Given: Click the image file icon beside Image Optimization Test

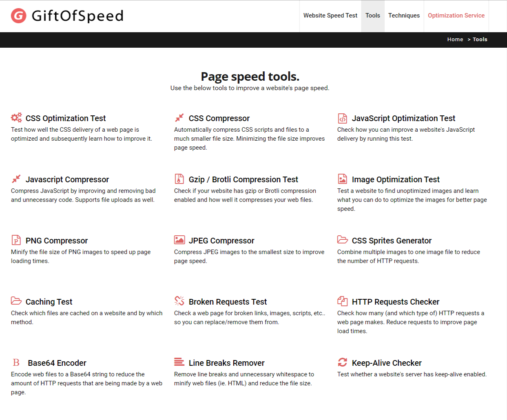Looking at the screenshot, I should [x=342, y=179].
